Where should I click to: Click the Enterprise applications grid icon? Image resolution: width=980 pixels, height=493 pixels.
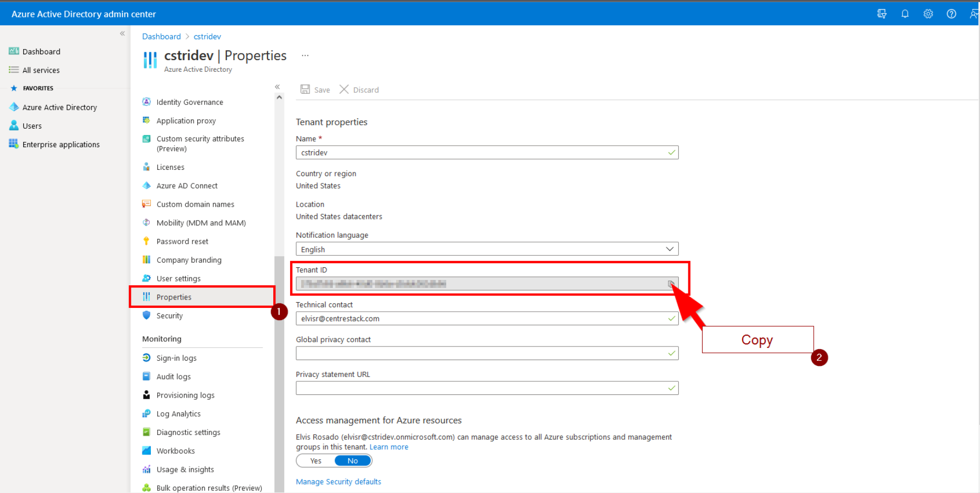coord(14,144)
